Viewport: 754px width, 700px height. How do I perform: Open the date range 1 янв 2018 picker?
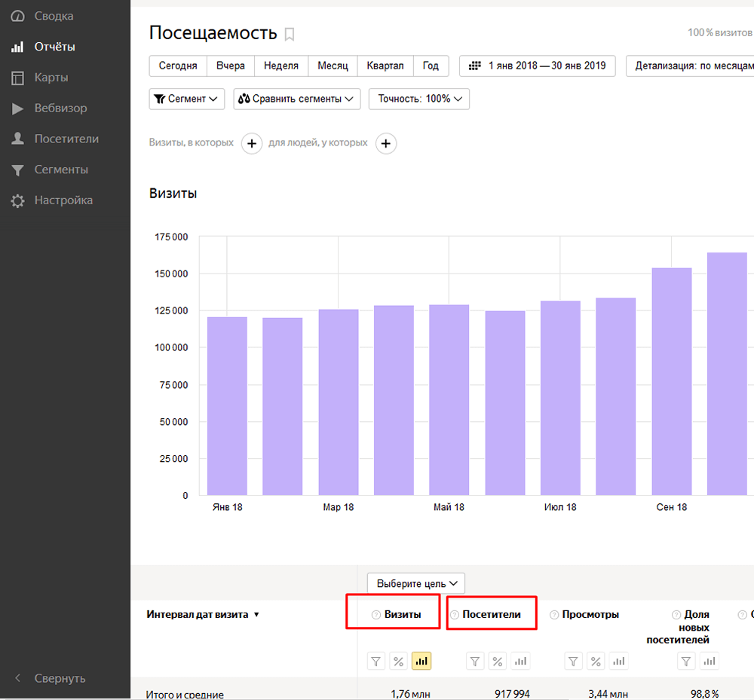[x=538, y=66]
